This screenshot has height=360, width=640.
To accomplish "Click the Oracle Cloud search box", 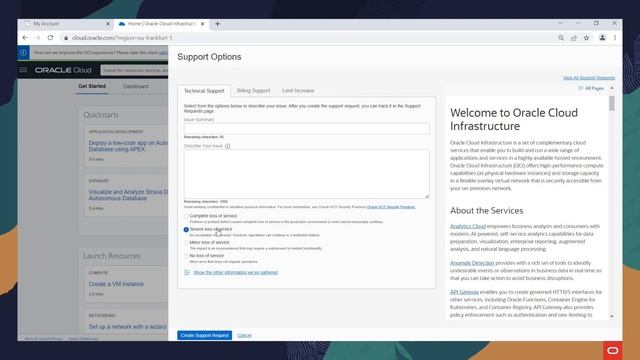I will coord(134,70).
